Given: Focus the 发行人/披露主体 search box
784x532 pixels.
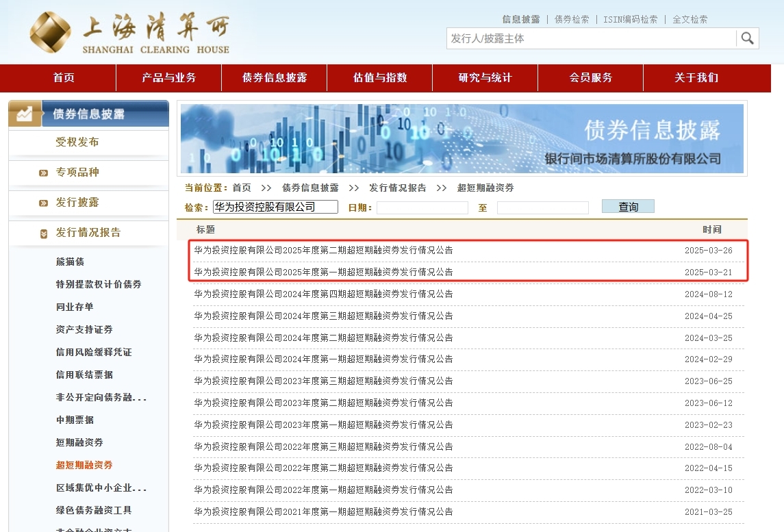Looking at the screenshot, I should [591, 38].
